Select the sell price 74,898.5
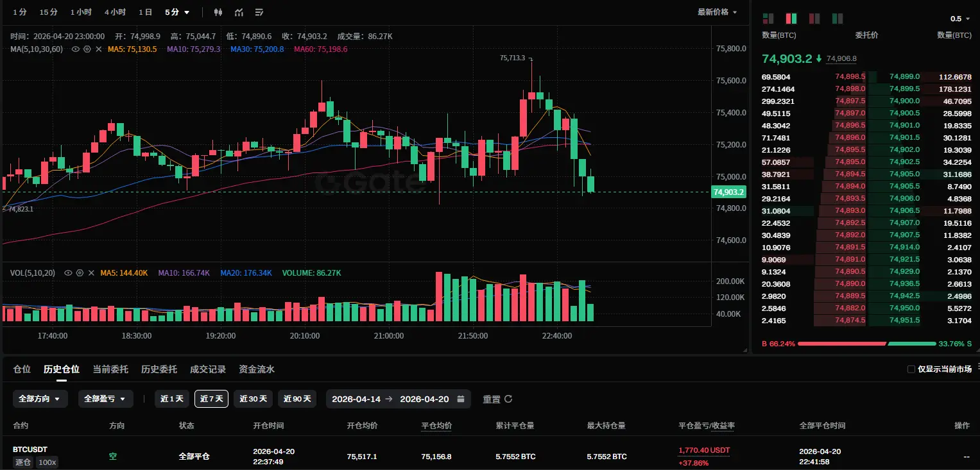The height and width of the screenshot is (470, 980). [x=850, y=77]
